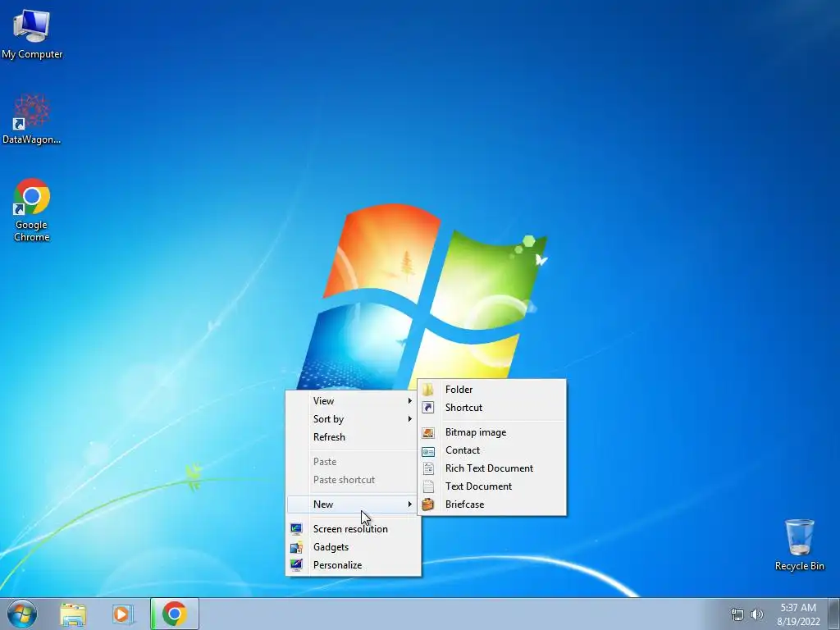Open the View menu entry
Screen dimensions: 840x630
[x=354, y=400]
